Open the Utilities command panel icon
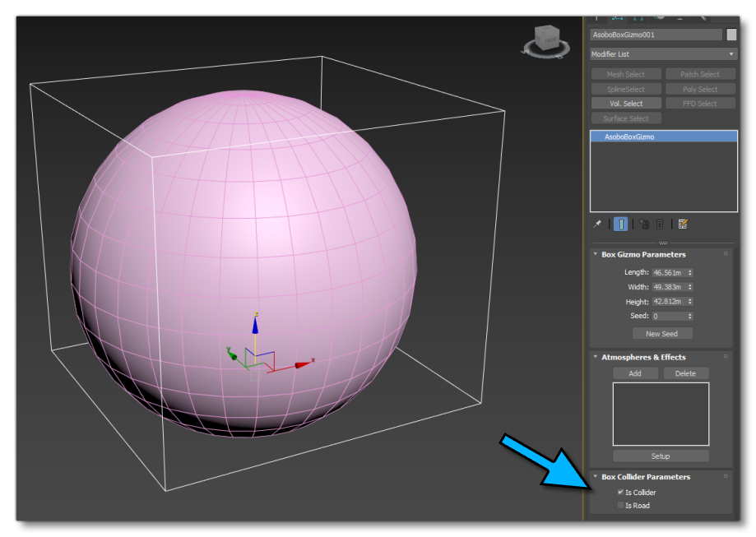 click(x=703, y=16)
